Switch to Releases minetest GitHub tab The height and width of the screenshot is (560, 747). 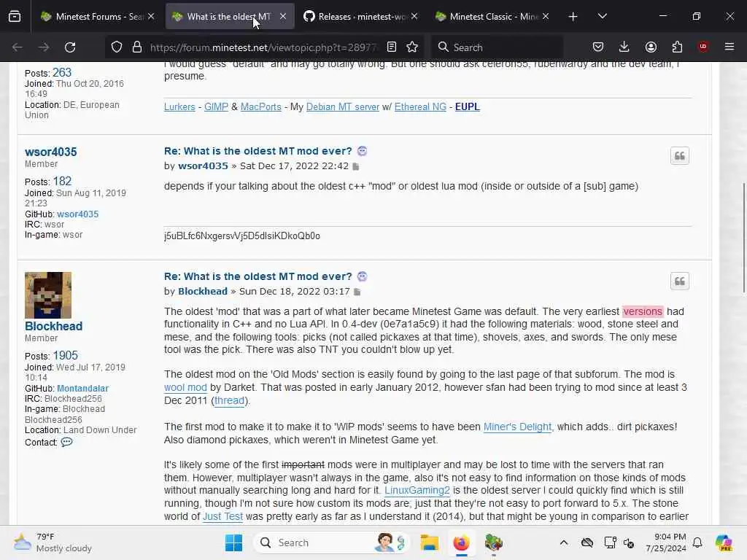[x=360, y=17]
